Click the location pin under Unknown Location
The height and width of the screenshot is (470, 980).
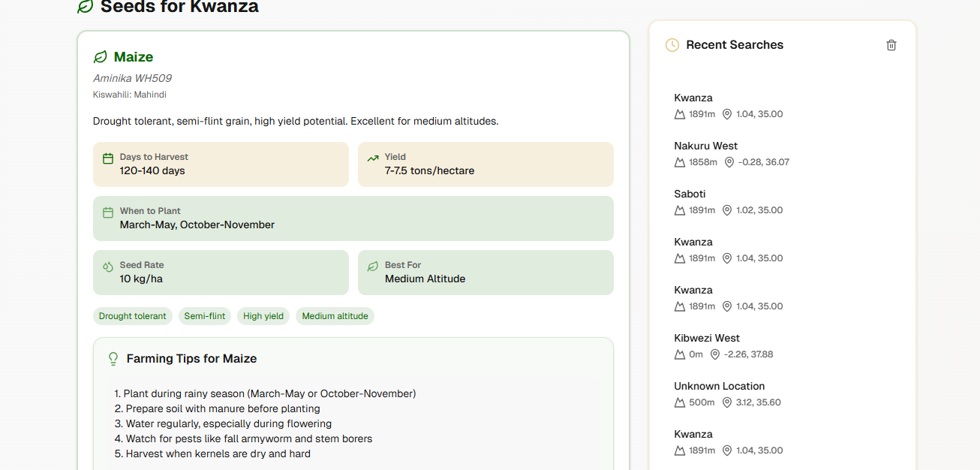pos(727,402)
